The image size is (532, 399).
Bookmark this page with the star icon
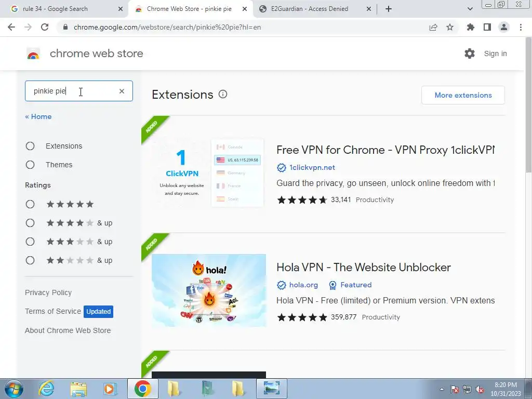[x=450, y=27]
